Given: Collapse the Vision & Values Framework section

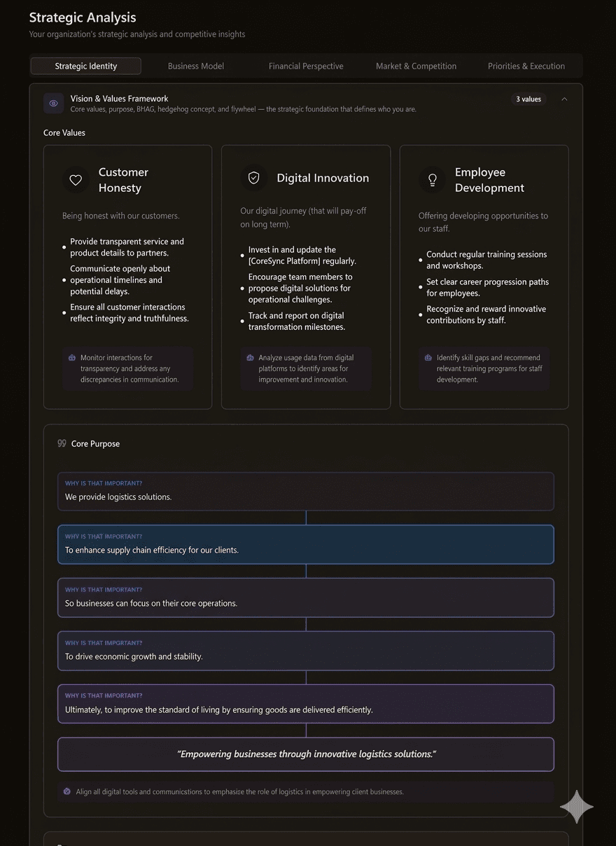Looking at the screenshot, I should pyautogui.click(x=564, y=99).
